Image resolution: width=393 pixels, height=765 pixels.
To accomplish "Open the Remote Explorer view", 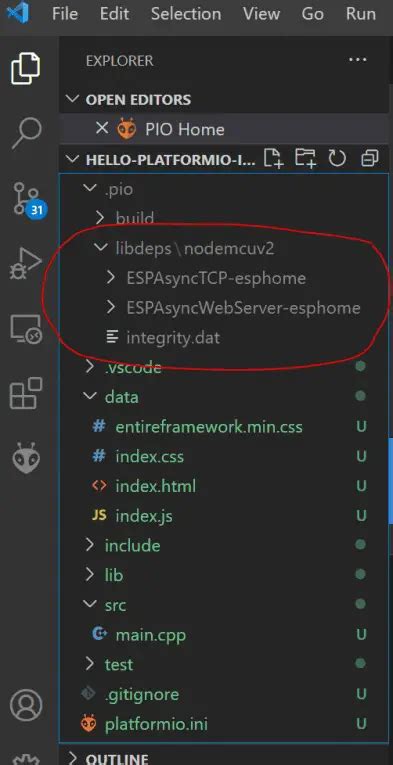I will pyautogui.click(x=26, y=329).
